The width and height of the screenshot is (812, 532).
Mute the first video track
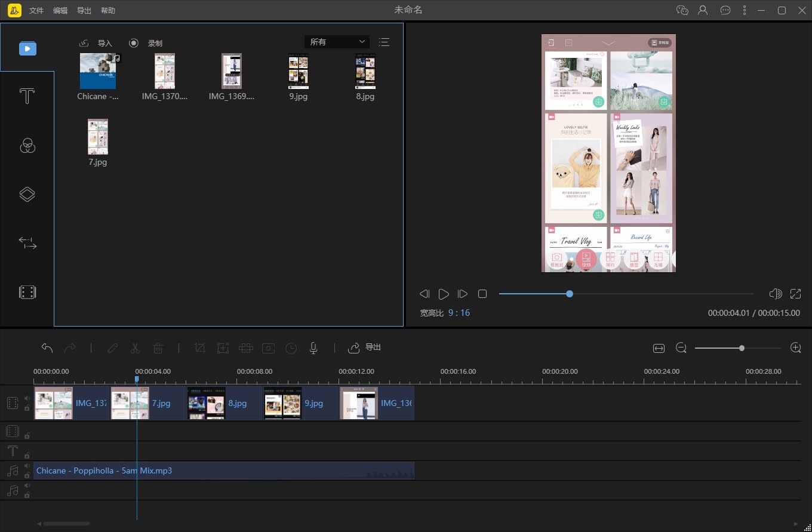27,398
